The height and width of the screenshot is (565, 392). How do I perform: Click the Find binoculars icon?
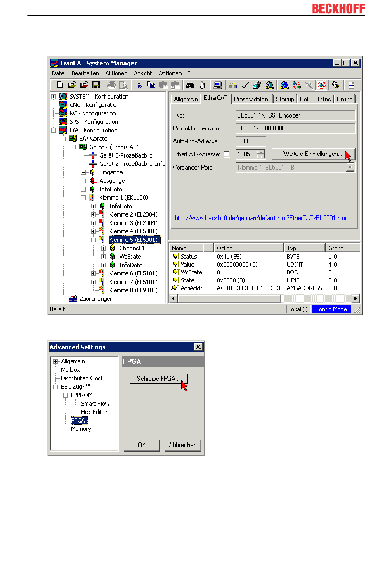[x=190, y=85]
